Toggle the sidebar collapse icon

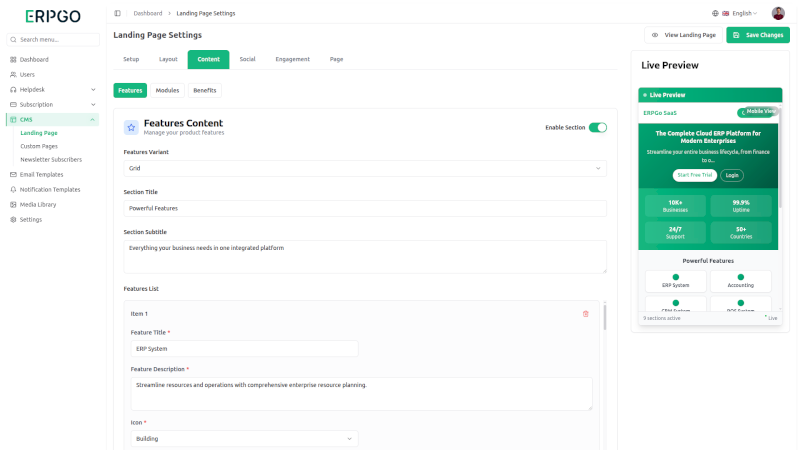(117, 13)
